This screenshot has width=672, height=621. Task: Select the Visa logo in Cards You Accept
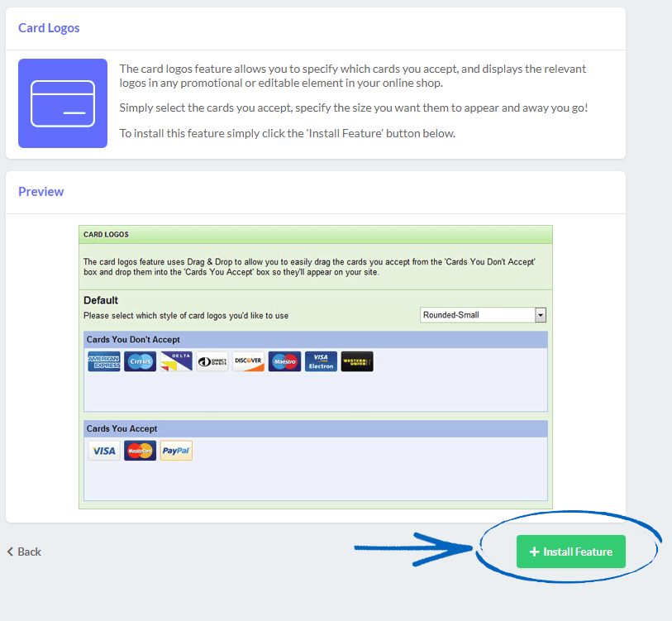(103, 450)
